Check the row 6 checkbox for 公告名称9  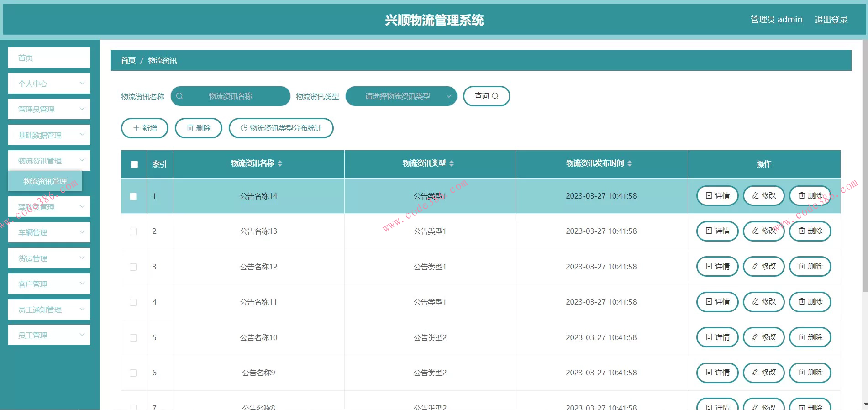pyautogui.click(x=133, y=373)
